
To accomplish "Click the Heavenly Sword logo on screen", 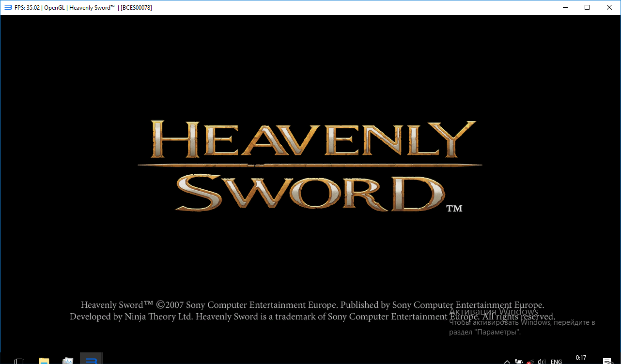I will [310, 165].
